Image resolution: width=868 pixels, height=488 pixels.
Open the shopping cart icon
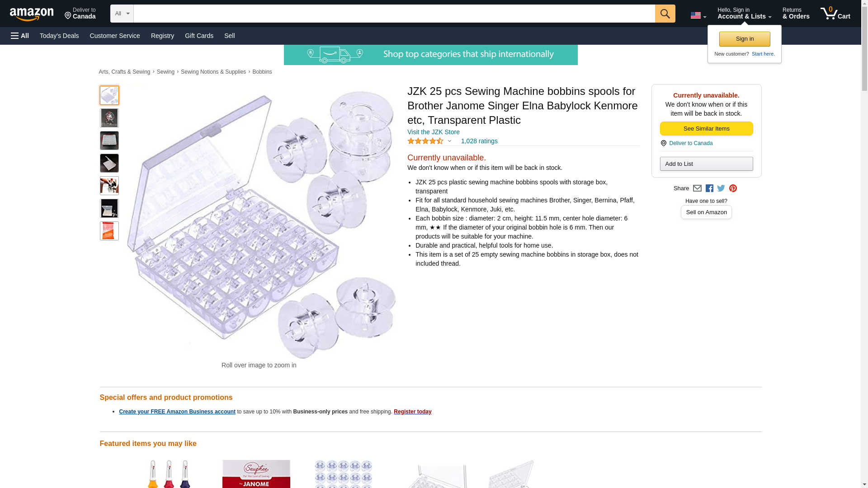pyautogui.click(x=835, y=14)
